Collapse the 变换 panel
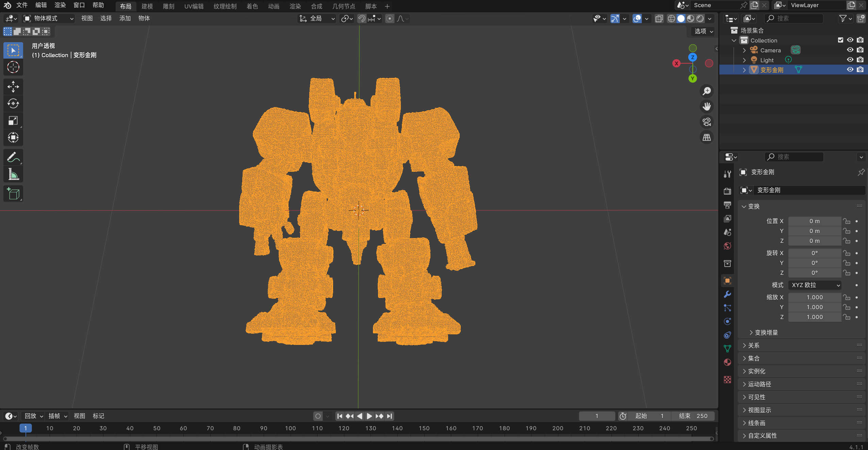The height and width of the screenshot is (450, 868). coord(744,206)
